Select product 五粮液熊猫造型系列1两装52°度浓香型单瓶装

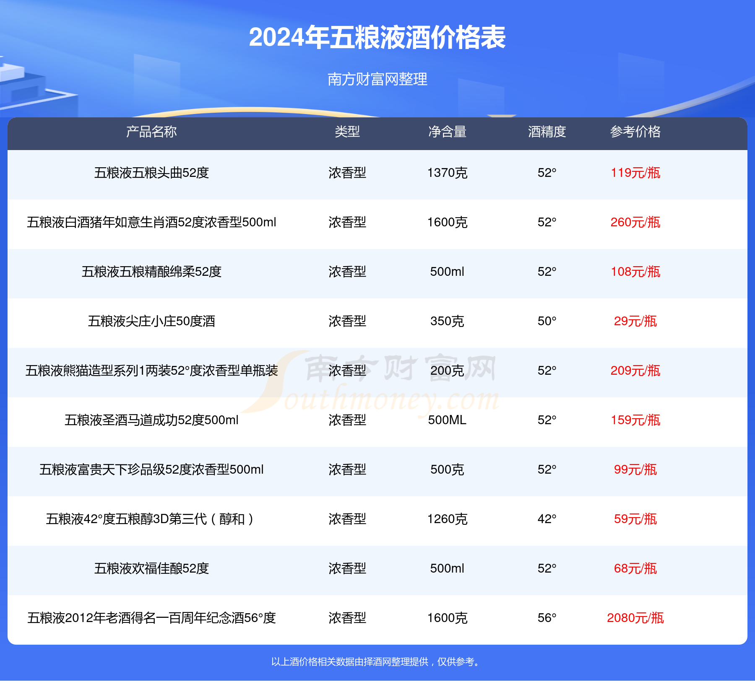(151, 371)
